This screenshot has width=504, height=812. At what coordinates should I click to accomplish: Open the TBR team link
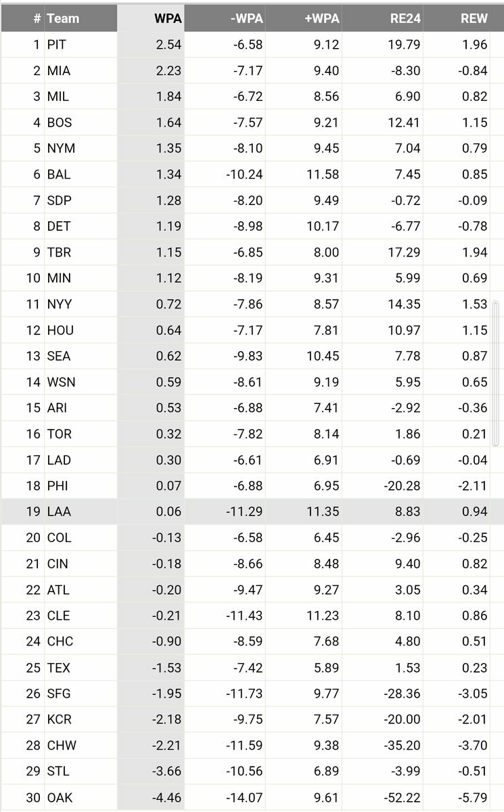(x=59, y=252)
